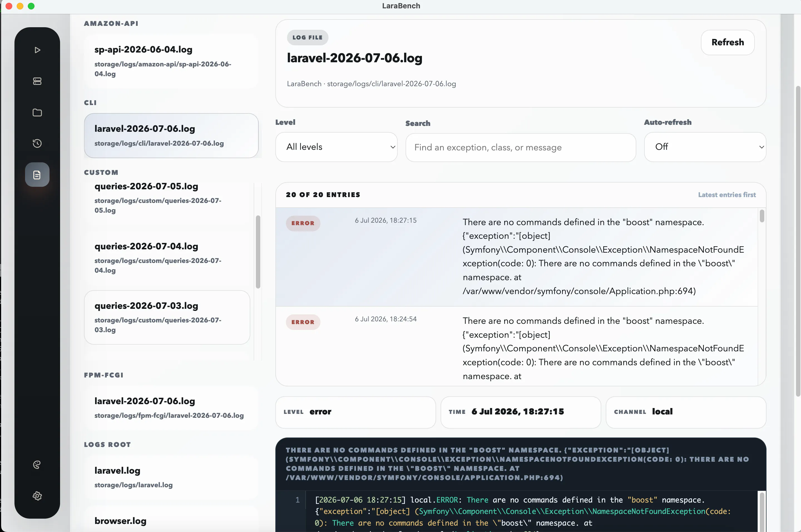The image size is (801, 532).
Task: Open FPM-FCGI laravel-2026-07-06.log file
Action: click(171, 408)
